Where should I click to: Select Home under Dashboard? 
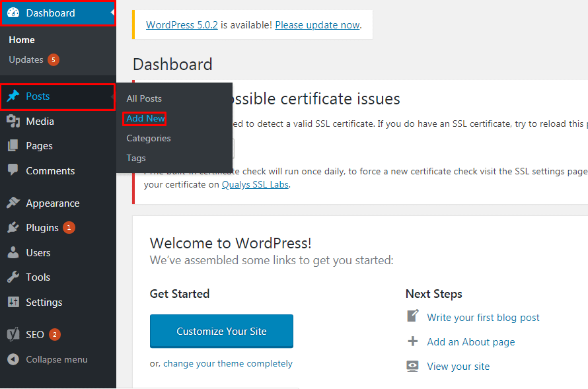pos(22,40)
